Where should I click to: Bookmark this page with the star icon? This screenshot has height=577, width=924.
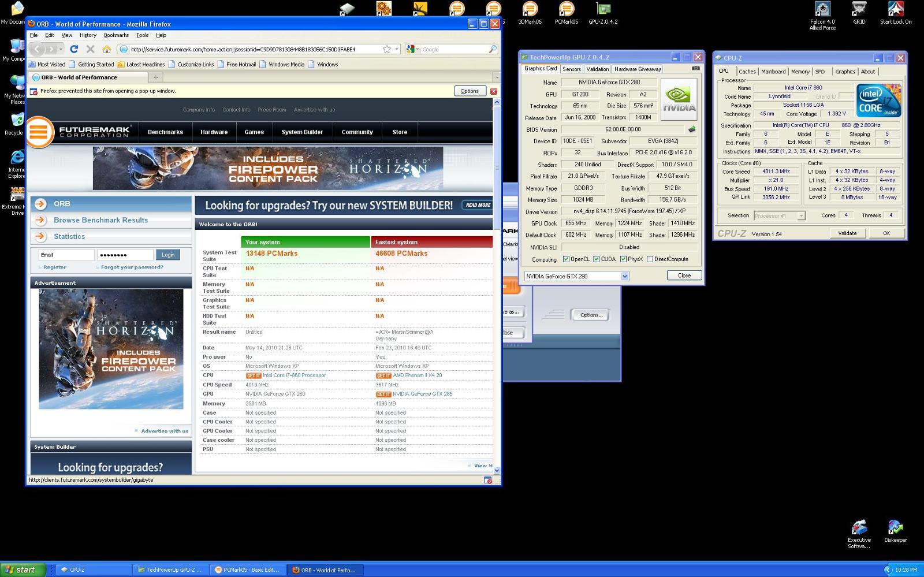[387, 49]
